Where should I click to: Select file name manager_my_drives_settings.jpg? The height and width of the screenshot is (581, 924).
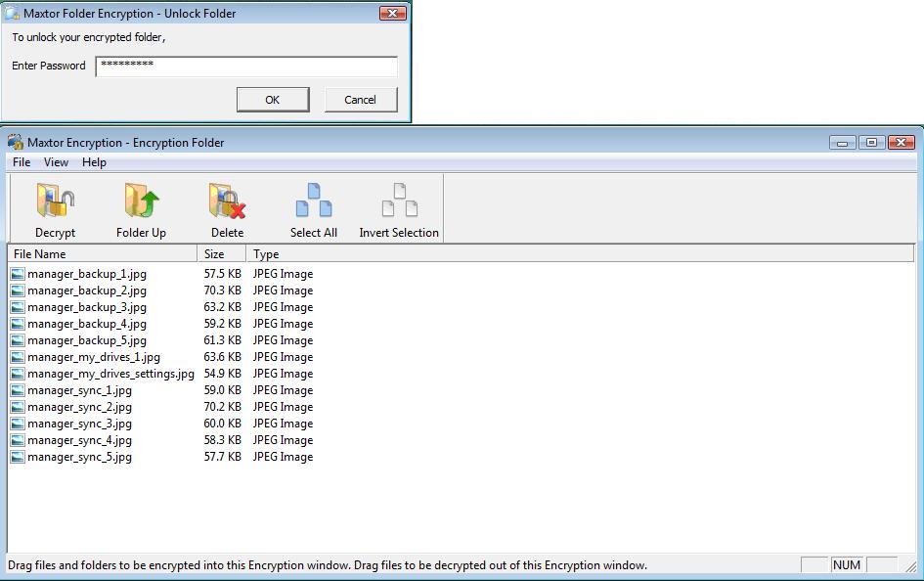(110, 374)
